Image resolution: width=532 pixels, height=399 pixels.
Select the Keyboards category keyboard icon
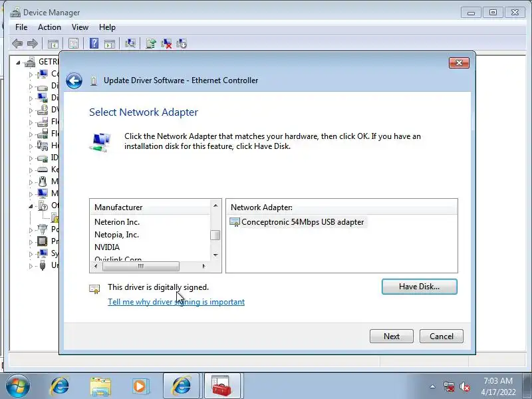(x=43, y=170)
